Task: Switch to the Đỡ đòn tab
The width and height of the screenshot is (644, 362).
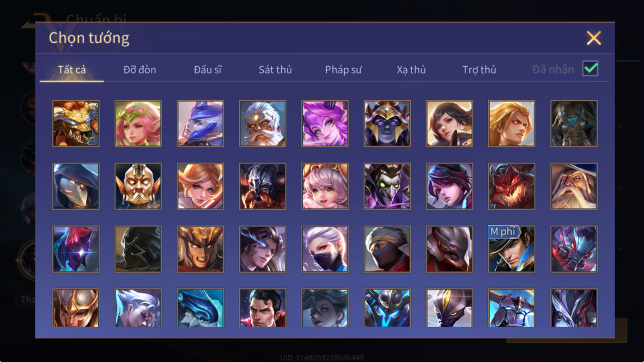Action: [x=140, y=70]
